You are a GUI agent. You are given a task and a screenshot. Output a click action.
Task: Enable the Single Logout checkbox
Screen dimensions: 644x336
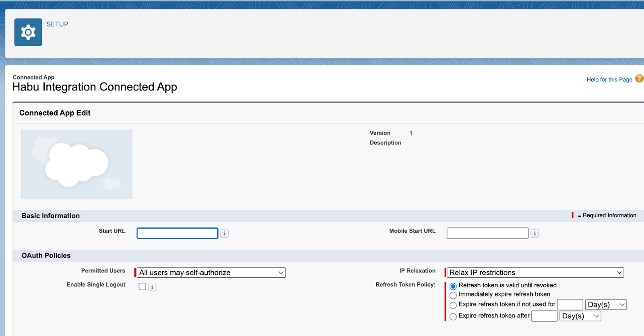point(142,287)
